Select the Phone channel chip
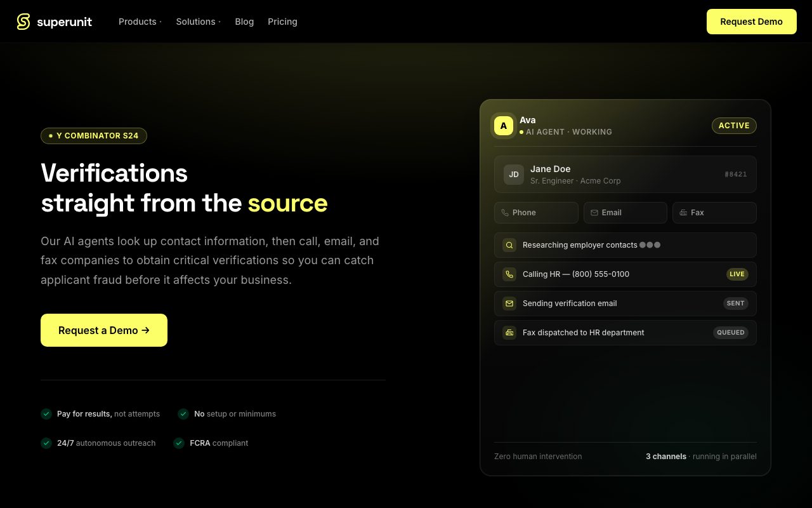812x508 pixels. coord(536,213)
